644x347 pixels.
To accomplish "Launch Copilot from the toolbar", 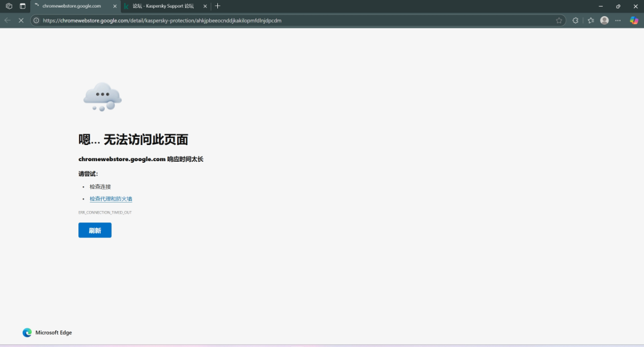I will click(x=634, y=20).
